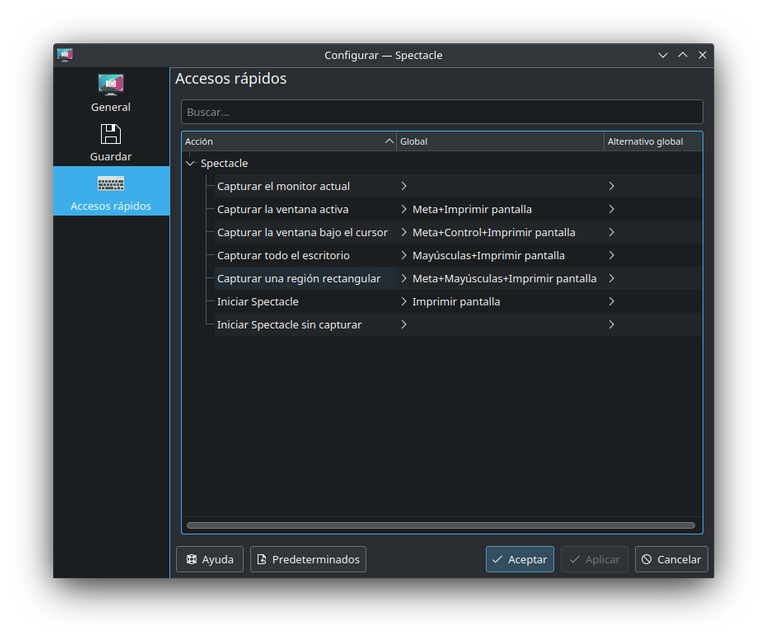Expand Global shortcut for Iniciar Spectacle sin capturar
Image resolution: width=768 pixels, height=642 pixels.
click(x=404, y=324)
